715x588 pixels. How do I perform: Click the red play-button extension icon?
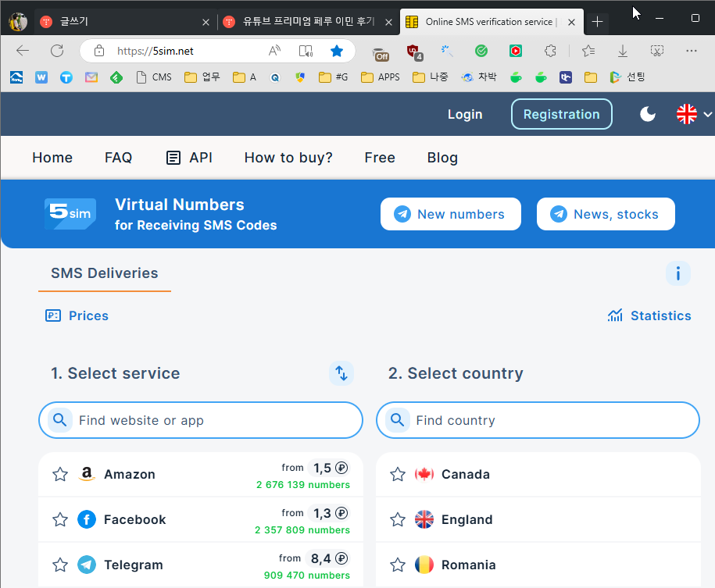point(516,51)
